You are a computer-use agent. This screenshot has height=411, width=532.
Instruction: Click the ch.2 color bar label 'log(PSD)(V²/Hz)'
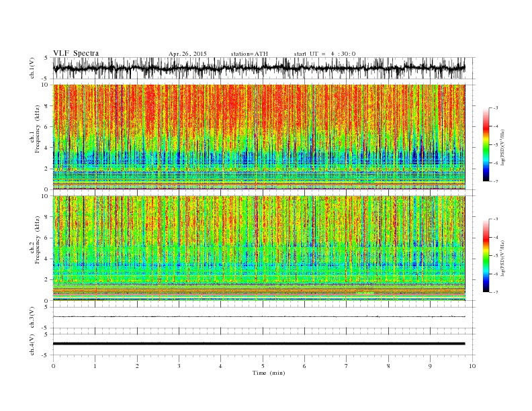coord(502,258)
